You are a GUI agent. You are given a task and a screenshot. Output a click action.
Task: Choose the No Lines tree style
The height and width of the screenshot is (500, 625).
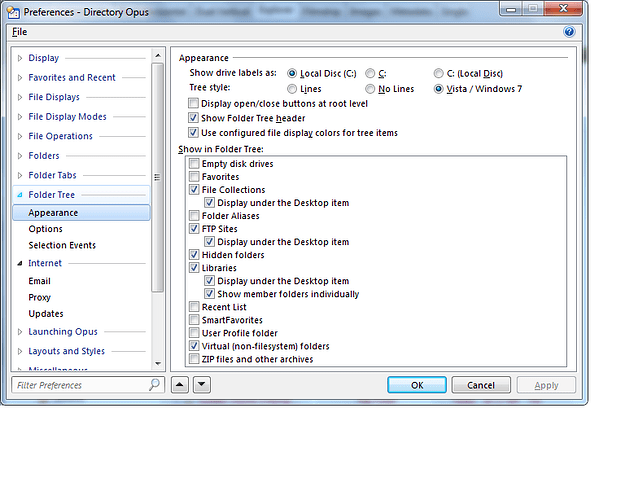(370, 89)
